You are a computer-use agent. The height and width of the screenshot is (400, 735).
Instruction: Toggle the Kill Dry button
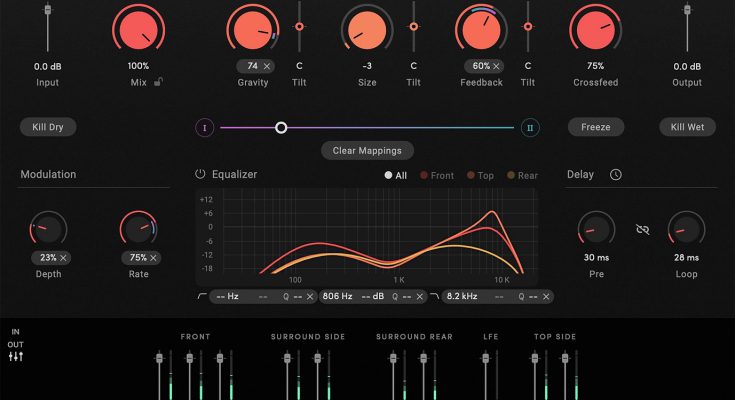coord(48,127)
